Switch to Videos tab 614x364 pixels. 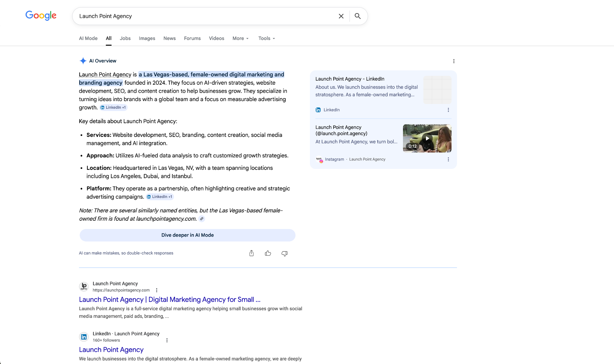(x=216, y=38)
